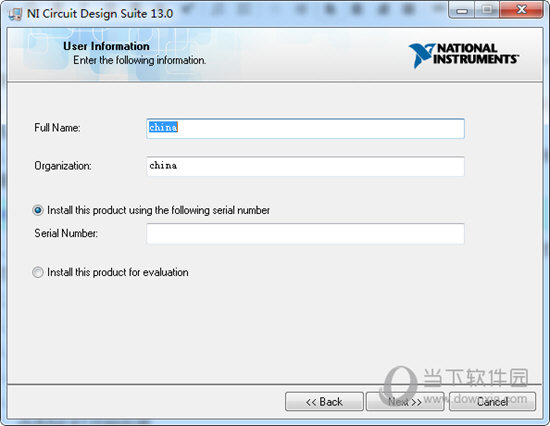This screenshot has width=550, height=426.
Task: Click the "Serial Number:" label
Action: 66,233
